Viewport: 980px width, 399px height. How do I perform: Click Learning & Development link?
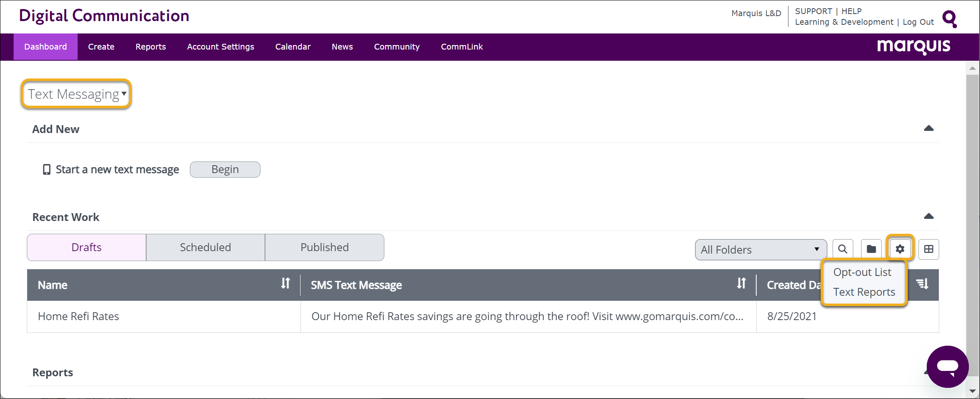pyautogui.click(x=844, y=22)
